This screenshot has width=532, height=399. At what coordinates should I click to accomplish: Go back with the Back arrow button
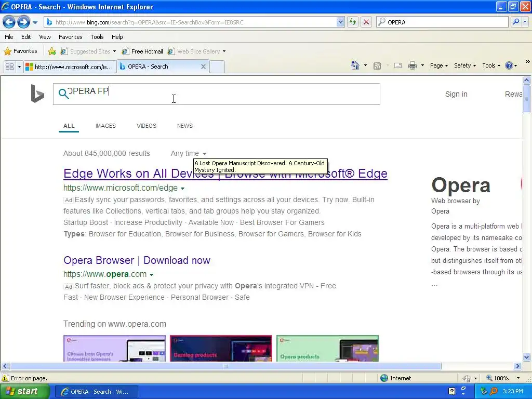[x=9, y=22]
